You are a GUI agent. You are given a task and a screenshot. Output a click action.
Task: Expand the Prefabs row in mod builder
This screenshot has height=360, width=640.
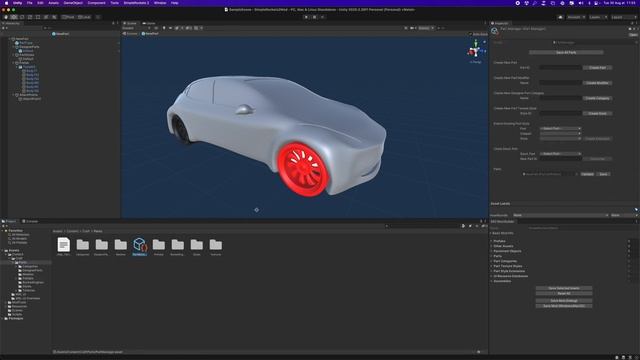click(x=491, y=241)
